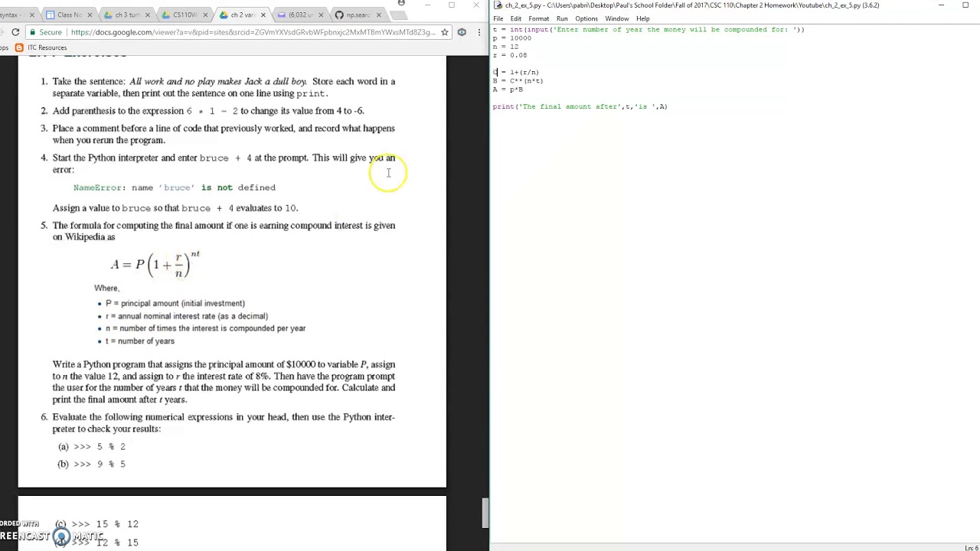The height and width of the screenshot is (551, 980).
Task: Open the Help menu in IDLE
Action: 643,18
